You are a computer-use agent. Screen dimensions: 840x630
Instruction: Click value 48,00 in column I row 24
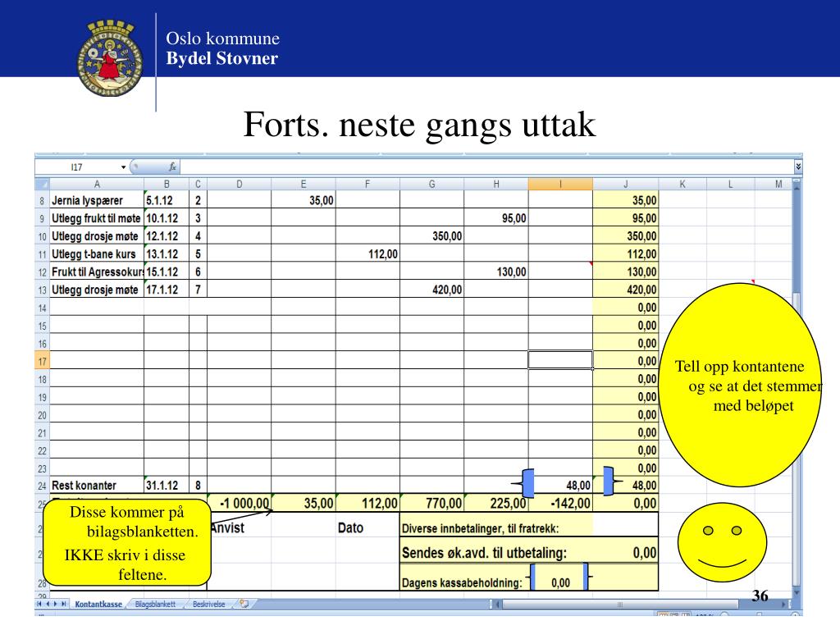click(x=560, y=486)
